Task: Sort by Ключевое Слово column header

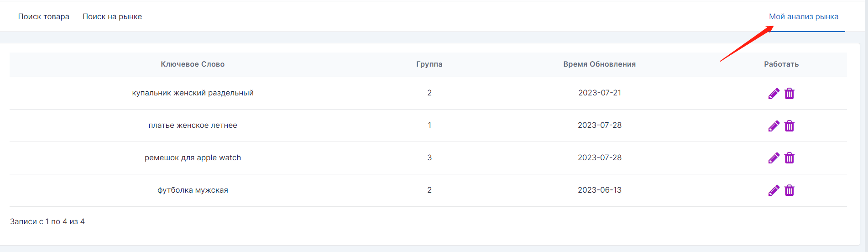Action: click(193, 64)
